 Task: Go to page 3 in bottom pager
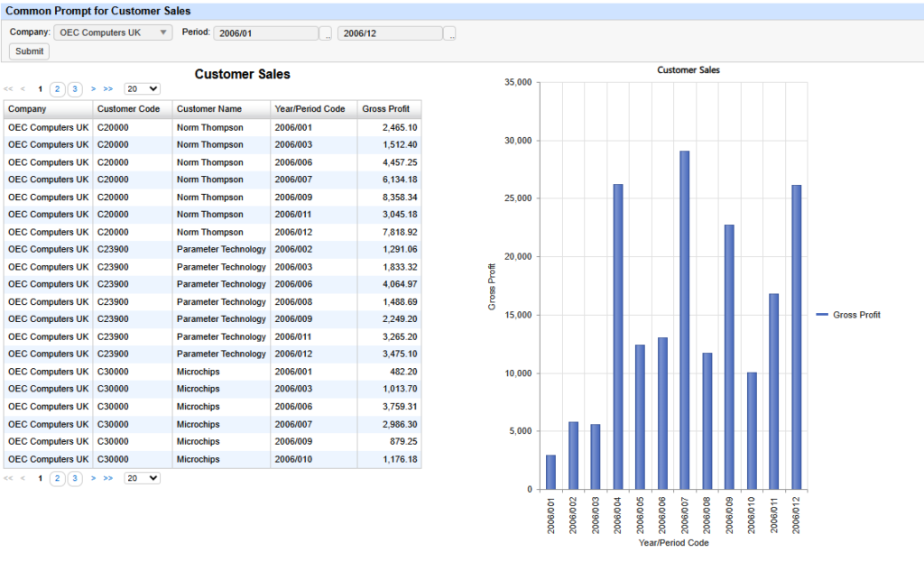(75, 478)
